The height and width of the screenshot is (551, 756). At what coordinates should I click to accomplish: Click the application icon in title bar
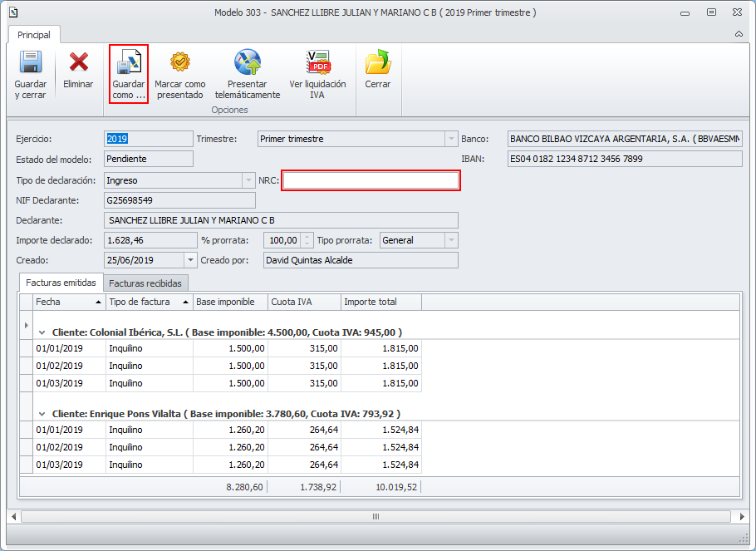click(x=13, y=12)
